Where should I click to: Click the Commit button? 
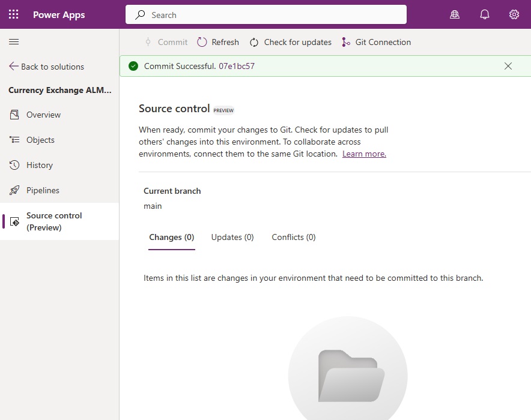coord(166,42)
